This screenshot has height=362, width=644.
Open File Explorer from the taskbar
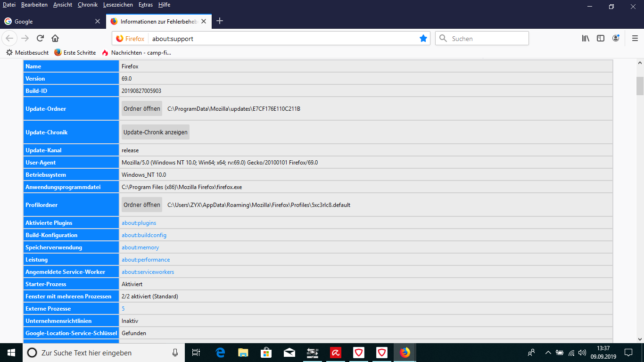coord(243,353)
